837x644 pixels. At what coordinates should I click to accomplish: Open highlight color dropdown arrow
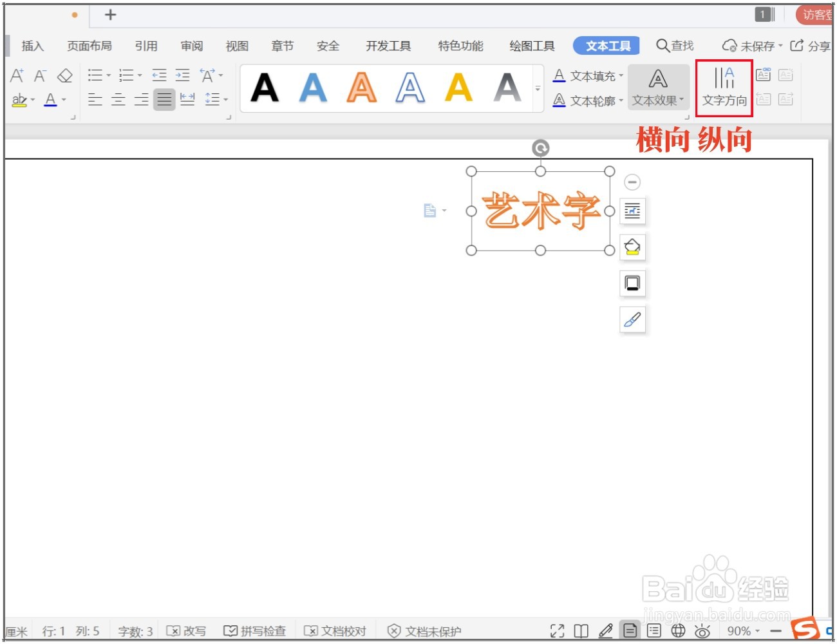tap(33, 100)
